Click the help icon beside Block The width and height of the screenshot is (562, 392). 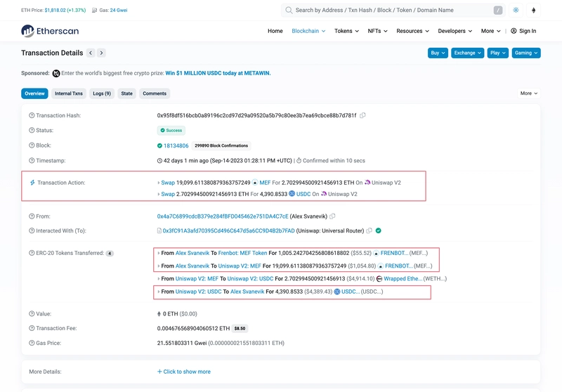[x=32, y=145]
